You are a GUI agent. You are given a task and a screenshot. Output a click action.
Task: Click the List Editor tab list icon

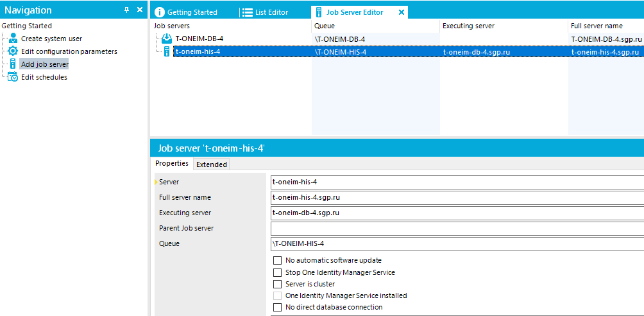[247, 12]
